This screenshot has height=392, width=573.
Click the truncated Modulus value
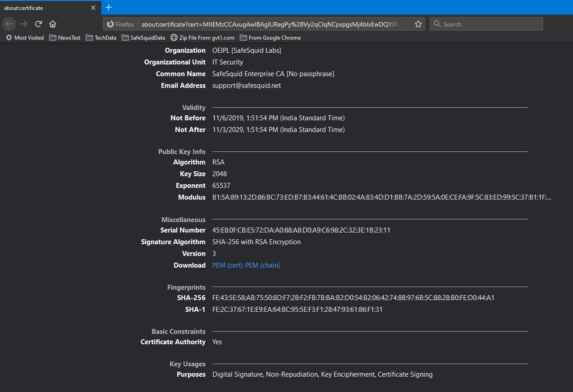pyautogui.click(x=382, y=197)
